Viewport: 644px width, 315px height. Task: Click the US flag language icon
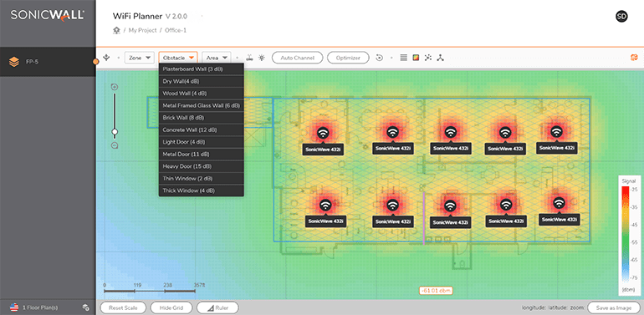(x=14, y=307)
